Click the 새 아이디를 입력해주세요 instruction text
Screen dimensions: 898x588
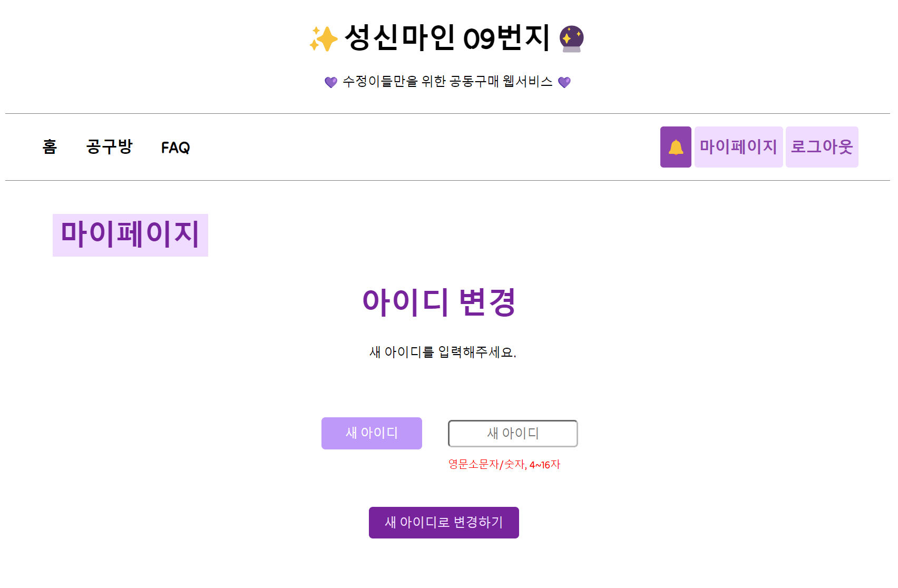[443, 352]
